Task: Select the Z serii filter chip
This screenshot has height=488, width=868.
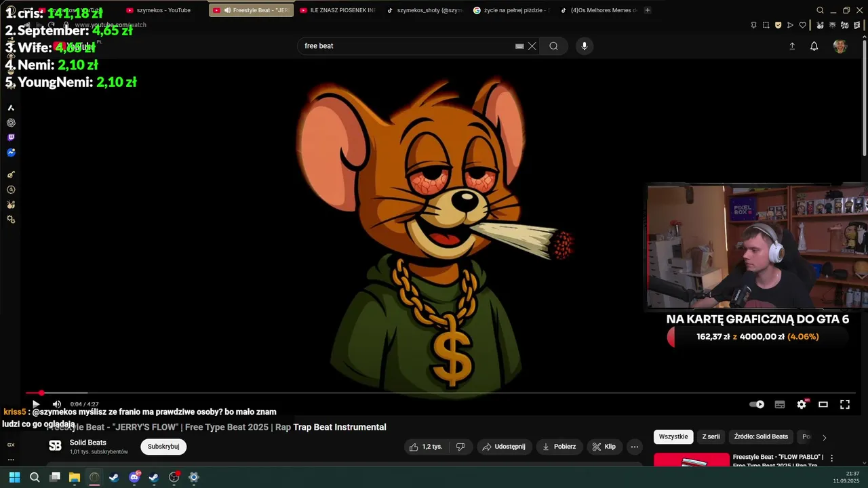Action: click(711, 437)
